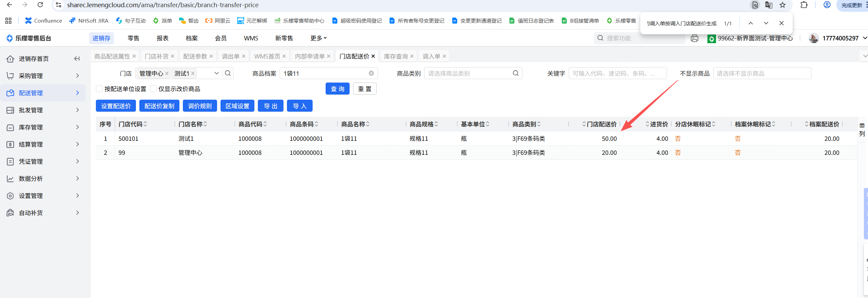This screenshot has width=868, height=298.
Task: Sort by 门店代码 column sort icon
Action: click(x=145, y=124)
